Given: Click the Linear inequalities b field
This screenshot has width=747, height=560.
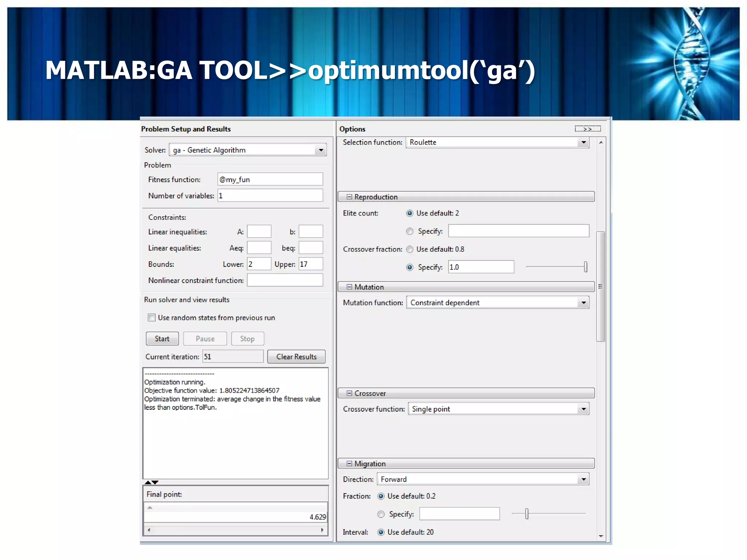Looking at the screenshot, I should pyautogui.click(x=311, y=232).
